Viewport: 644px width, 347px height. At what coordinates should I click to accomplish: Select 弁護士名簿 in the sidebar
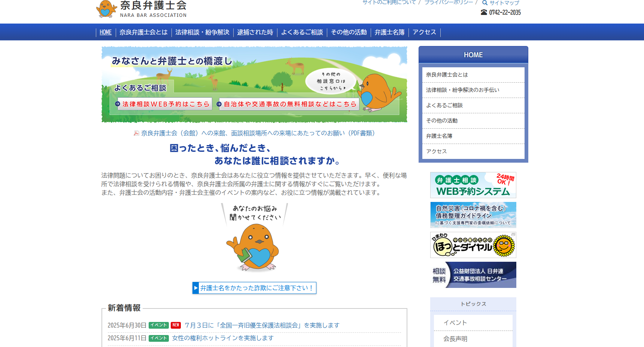473,136
